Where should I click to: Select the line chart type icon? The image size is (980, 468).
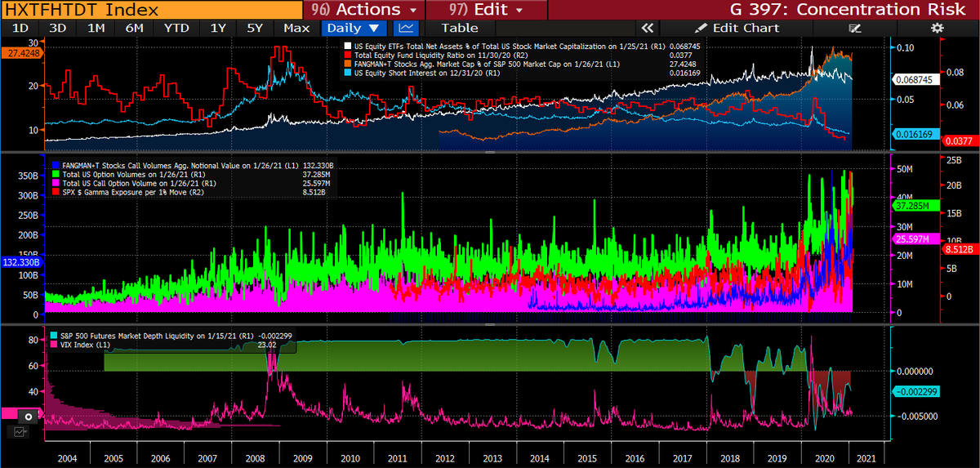point(405,28)
